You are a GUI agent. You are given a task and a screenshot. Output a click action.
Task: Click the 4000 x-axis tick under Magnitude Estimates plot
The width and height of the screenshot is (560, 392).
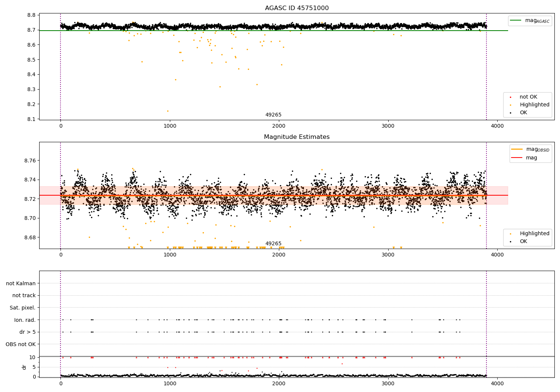(x=497, y=255)
